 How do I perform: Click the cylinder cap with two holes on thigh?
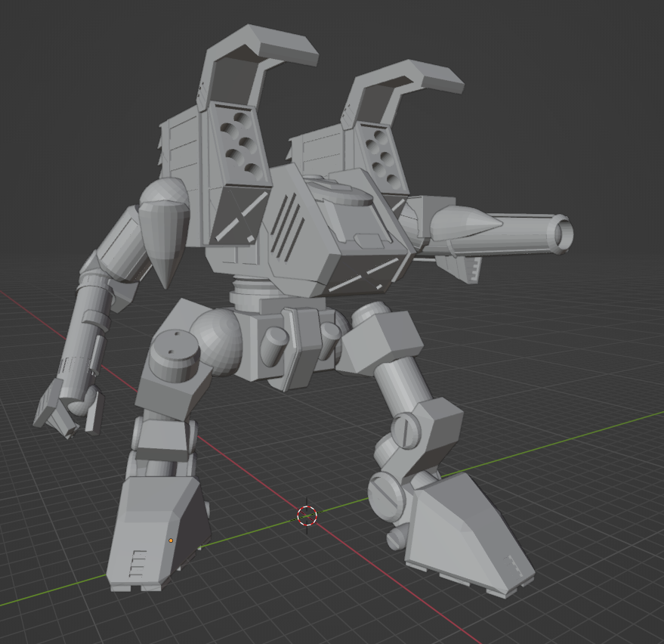click(174, 355)
